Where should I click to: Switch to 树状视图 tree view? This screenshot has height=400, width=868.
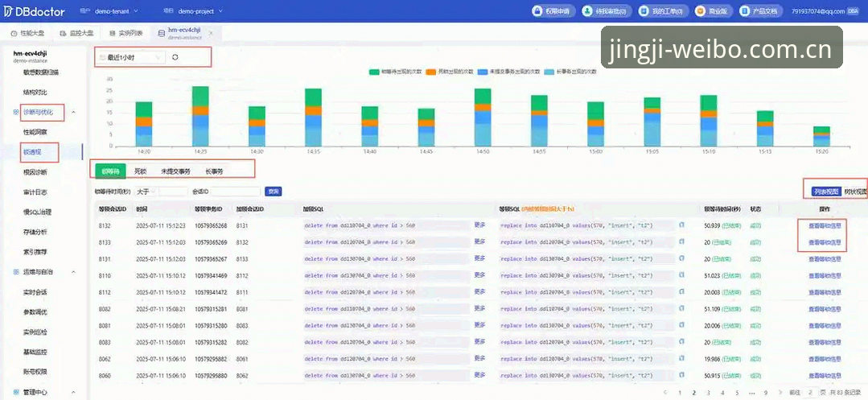pos(854,191)
